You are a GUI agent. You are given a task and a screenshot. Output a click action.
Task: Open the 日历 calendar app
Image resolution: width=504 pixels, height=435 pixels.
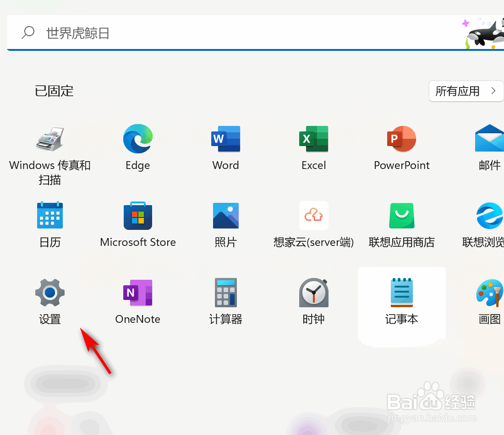pos(50,215)
